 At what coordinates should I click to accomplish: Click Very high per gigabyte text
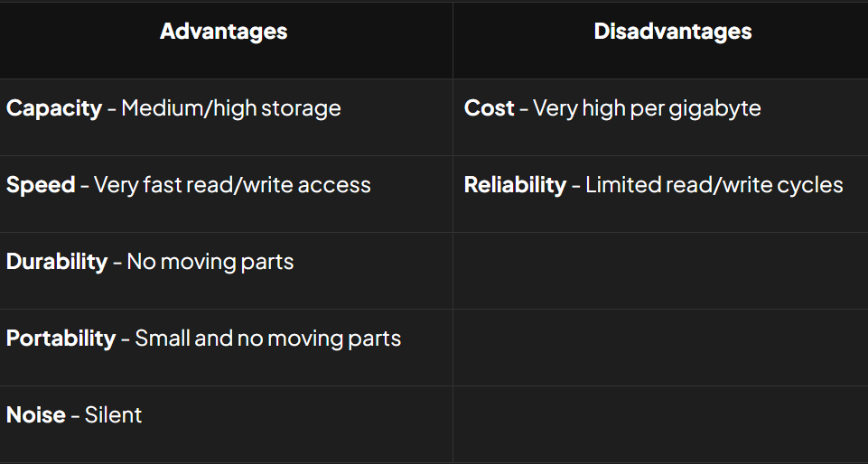click(x=647, y=108)
